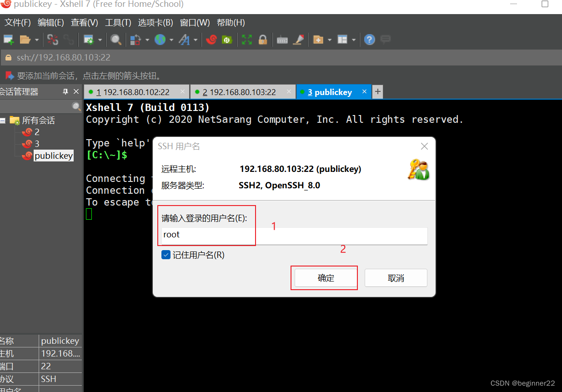The image size is (562, 392).
Task: Click the color scheme toolbar icon
Action: (x=135, y=40)
